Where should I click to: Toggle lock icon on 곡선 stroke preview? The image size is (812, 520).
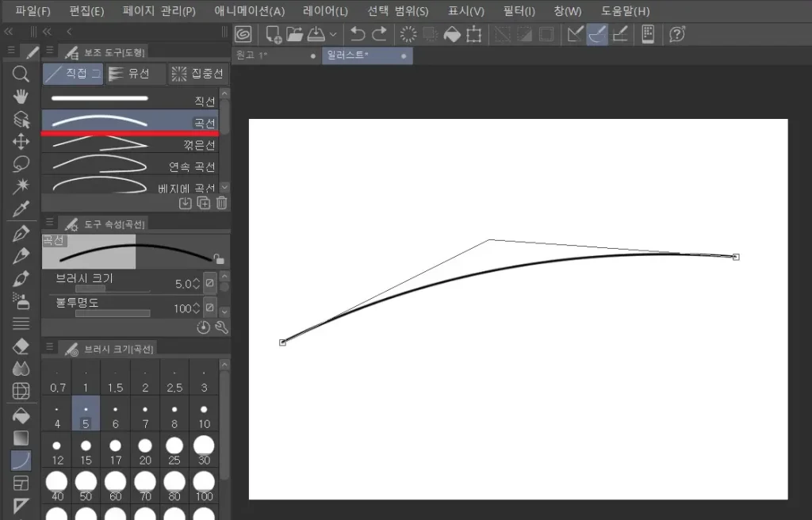click(x=219, y=258)
